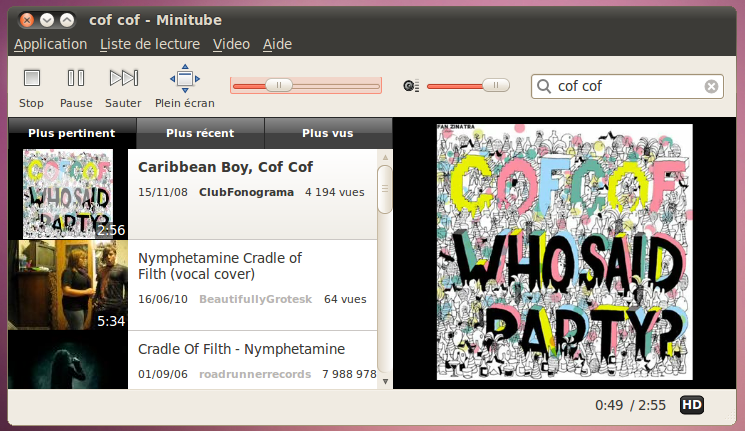
Task: Clear the search field text
Action: 711,87
